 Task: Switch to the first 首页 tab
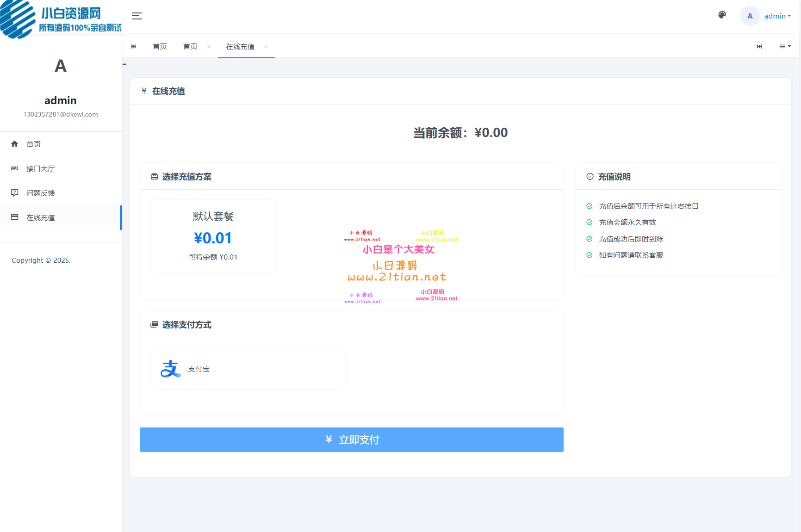pos(160,46)
